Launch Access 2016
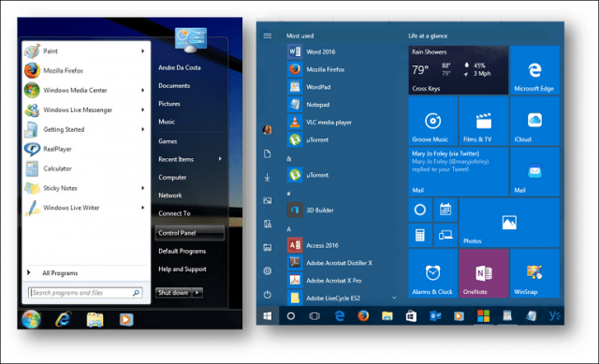Image resolution: width=599 pixels, height=364 pixels. coord(313,245)
